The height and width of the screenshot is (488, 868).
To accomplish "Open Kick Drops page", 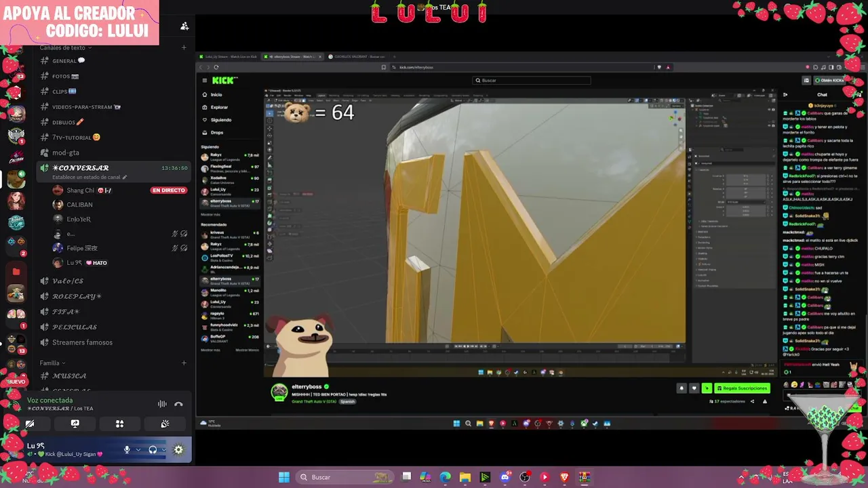I will point(216,132).
